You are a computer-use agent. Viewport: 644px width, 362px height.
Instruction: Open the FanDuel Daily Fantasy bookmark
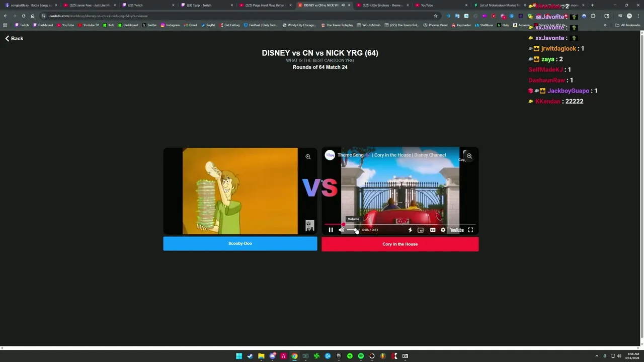click(x=261, y=25)
